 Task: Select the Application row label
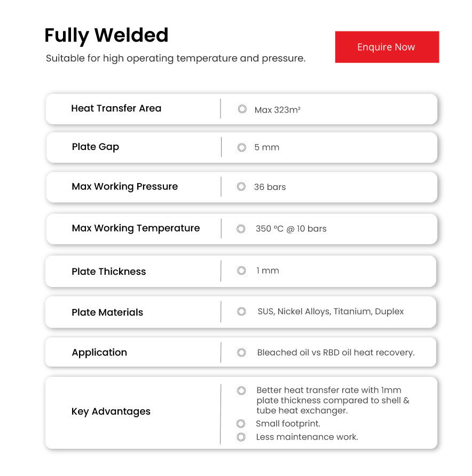pyautogui.click(x=99, y=353)
